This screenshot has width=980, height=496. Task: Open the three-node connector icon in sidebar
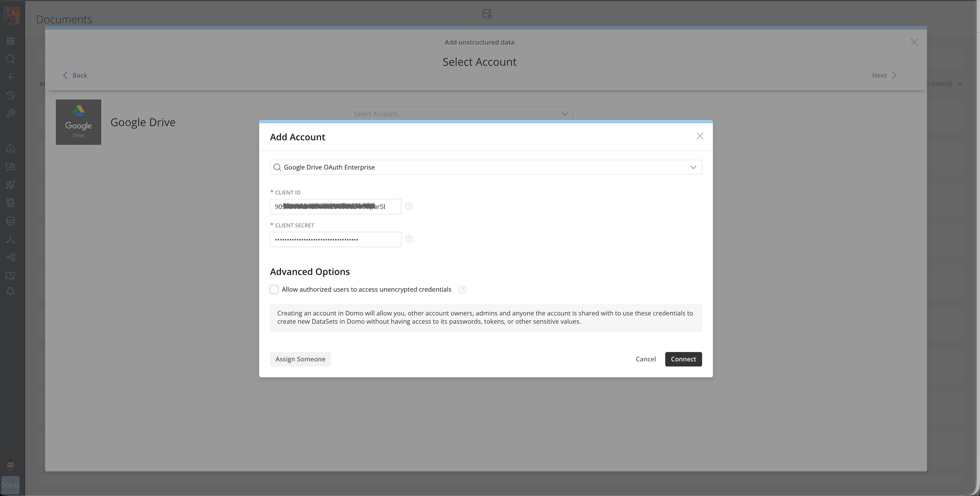[x=11, y=239]
